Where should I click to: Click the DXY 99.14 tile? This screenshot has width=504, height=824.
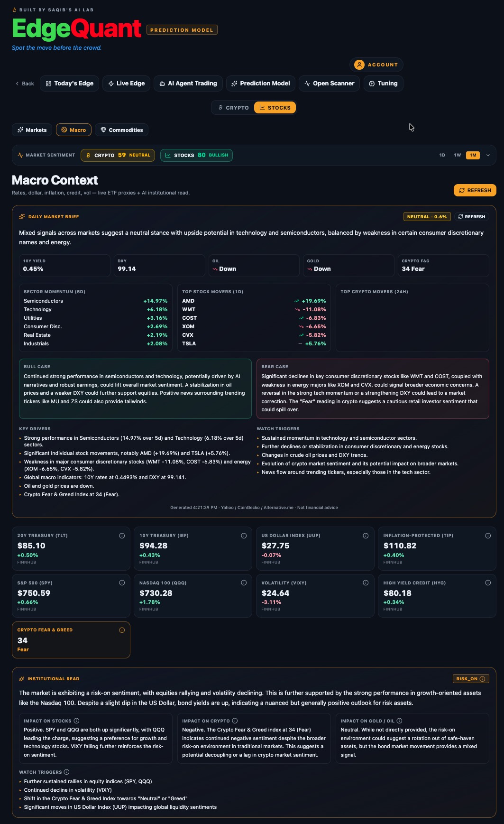[x=159, y=266]
